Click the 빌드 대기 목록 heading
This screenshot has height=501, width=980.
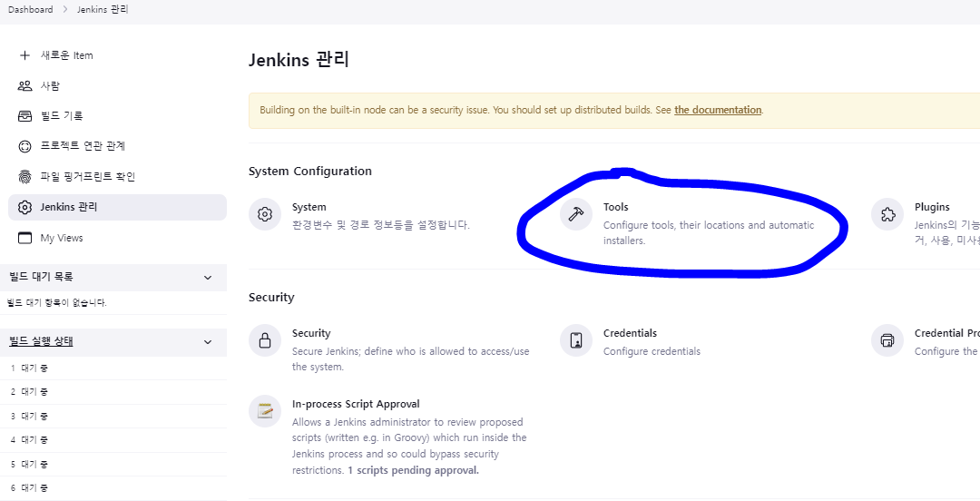tap(42, 277)
